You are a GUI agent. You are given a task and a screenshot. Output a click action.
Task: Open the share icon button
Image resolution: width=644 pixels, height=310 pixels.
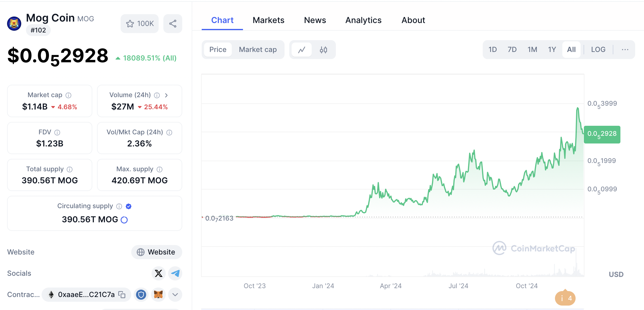pyautogui.click(x=173, y=24)
